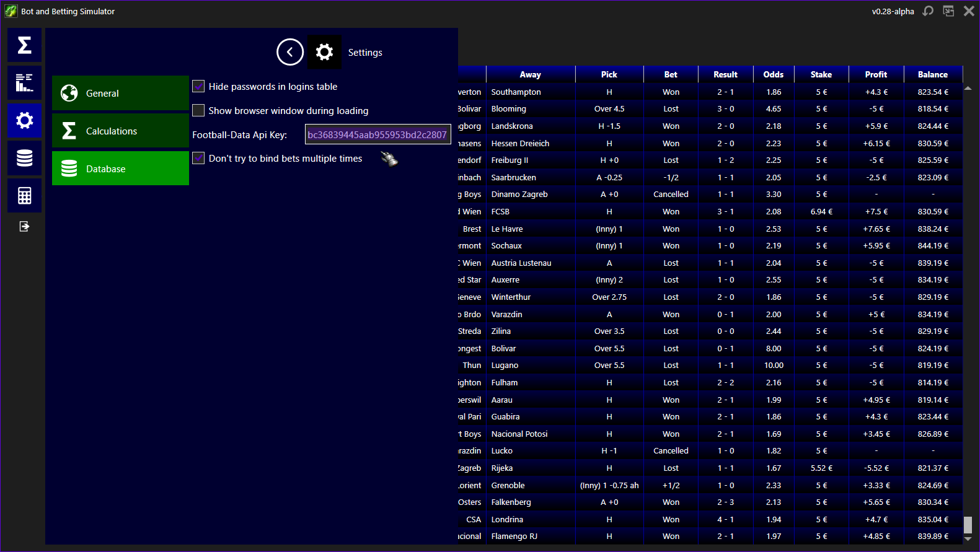Click the 10.00 odds cell
Image resolution: width=980 pixels, height=552 pixels.
pyautogui.click(x=774, y=365)
